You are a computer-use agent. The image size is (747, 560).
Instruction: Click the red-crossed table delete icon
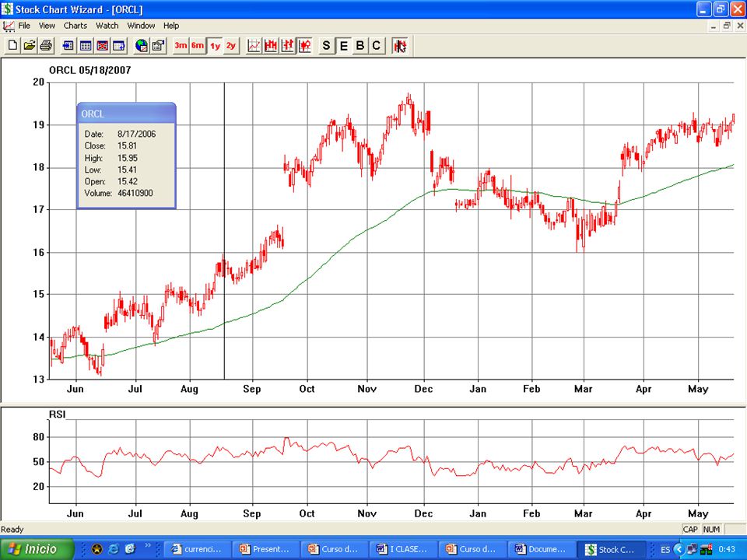[x=102, y=46]
